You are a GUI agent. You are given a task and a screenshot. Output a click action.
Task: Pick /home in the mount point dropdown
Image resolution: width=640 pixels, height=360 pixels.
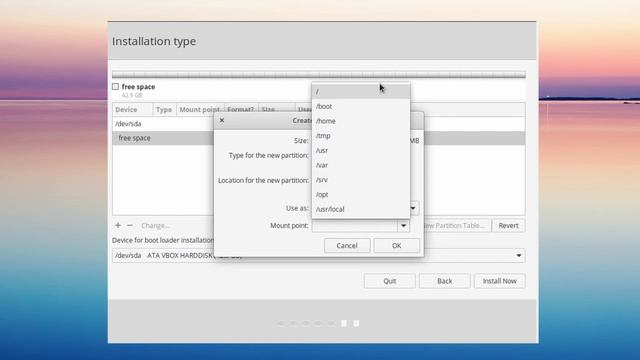(x=360, y=121)
